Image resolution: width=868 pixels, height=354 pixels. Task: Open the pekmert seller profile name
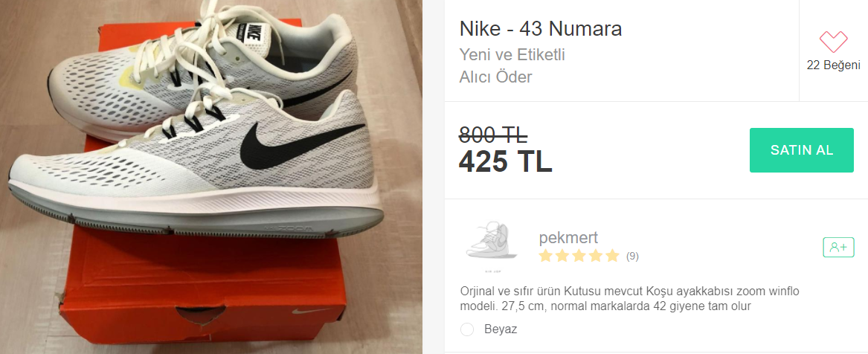(x=568, y=238)
